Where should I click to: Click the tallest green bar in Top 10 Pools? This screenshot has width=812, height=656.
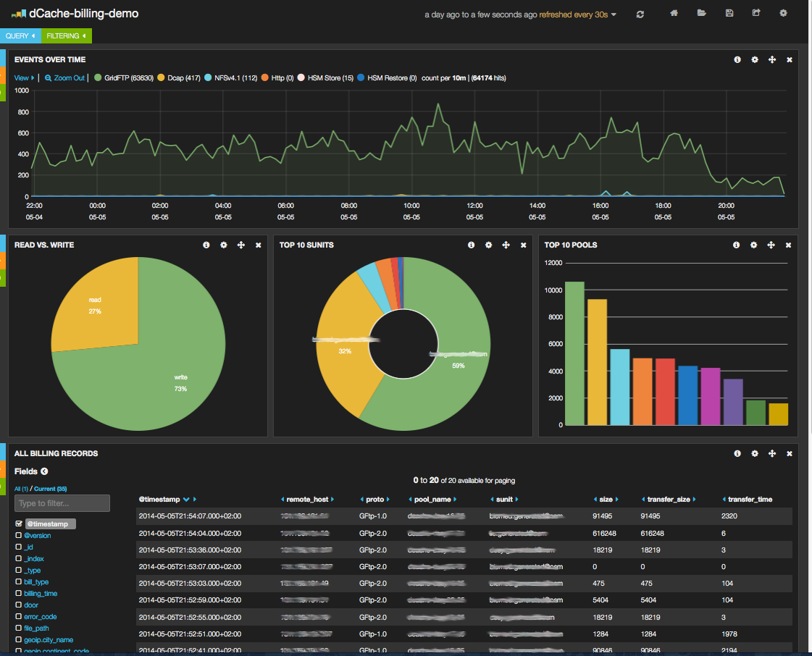(x=574, y=353)
